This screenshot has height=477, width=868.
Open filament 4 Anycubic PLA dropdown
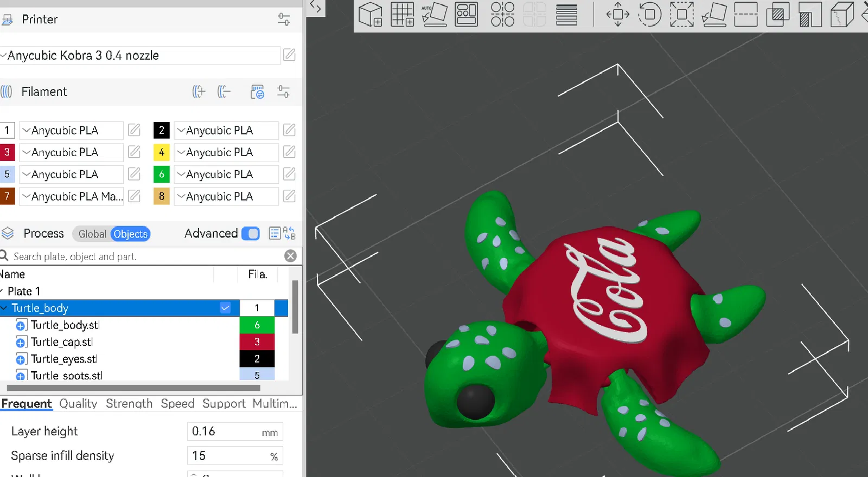[226, 152]
